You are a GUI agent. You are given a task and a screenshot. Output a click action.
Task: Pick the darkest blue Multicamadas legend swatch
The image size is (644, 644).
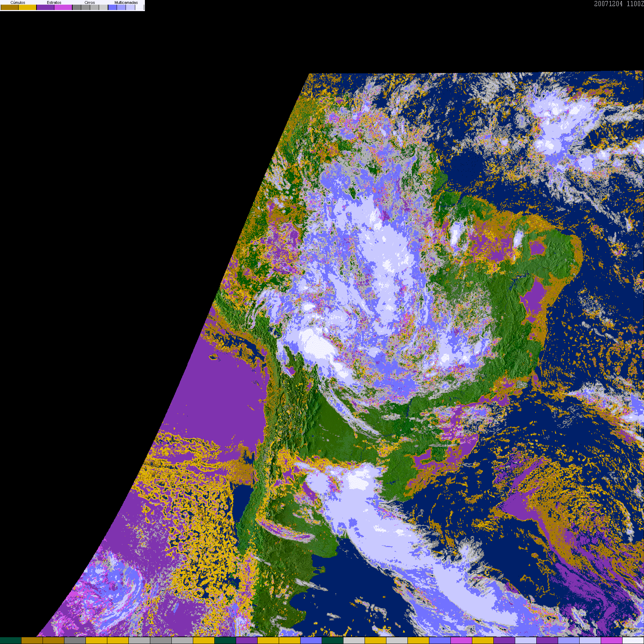[x=113, y=7]
